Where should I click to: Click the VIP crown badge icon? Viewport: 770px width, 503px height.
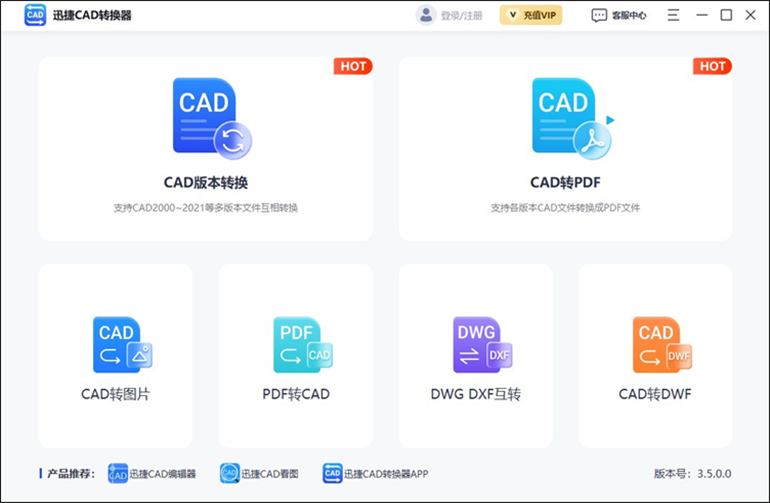point(513,15)
